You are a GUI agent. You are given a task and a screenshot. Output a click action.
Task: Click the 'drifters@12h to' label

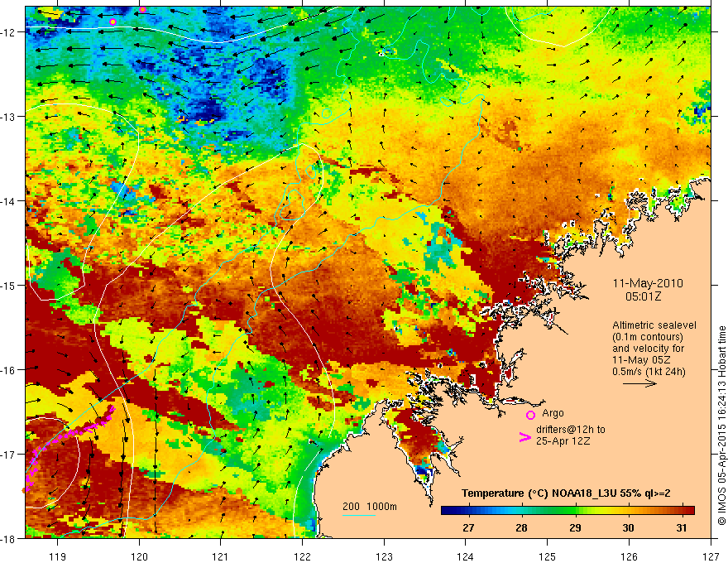(571, 430)
